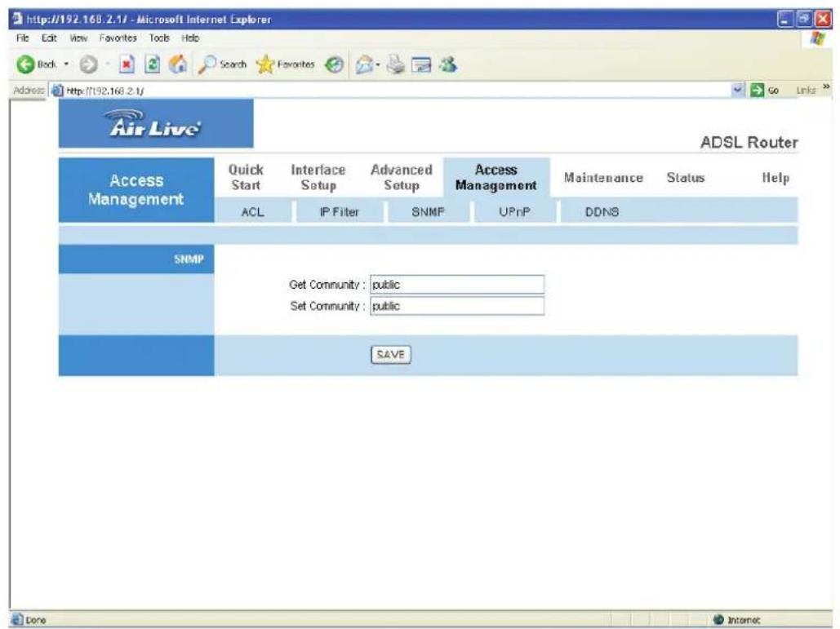Image resolution: width=840 pixels, height=629 pixels.
Task: Open the Help menu in menu bar
Action: 190,38
